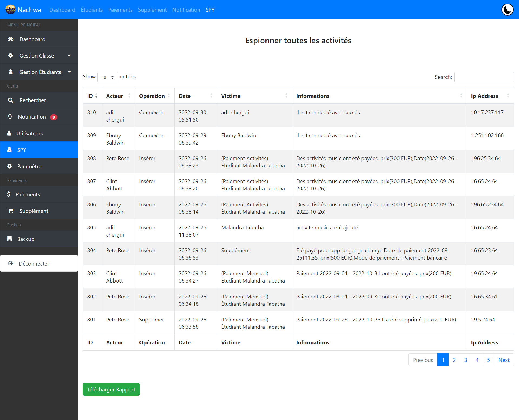Screen dimensions: 519x420
Task: Click the Supplément cart icon
Action: point(11,211)
